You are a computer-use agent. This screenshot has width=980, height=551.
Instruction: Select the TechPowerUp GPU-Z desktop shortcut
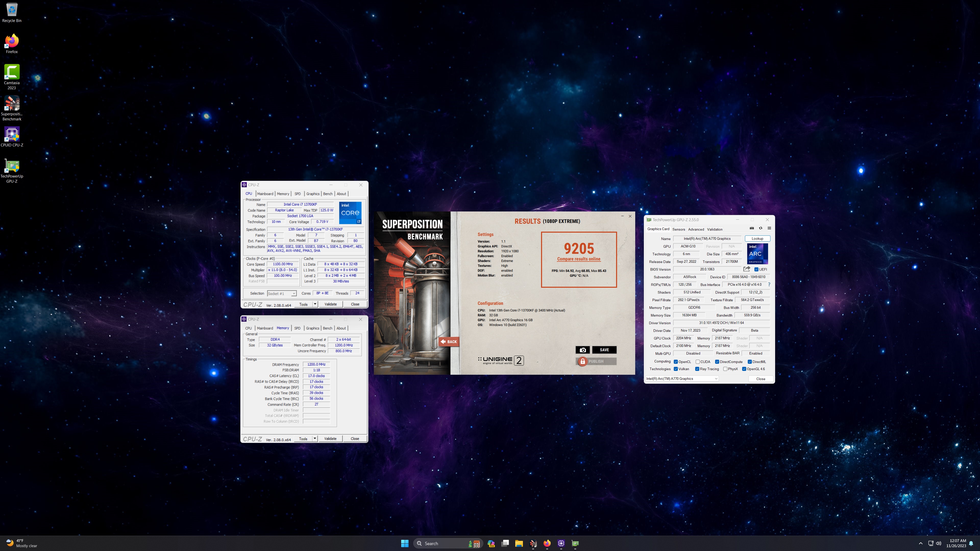pyautogui.click(x=12, y=171)
